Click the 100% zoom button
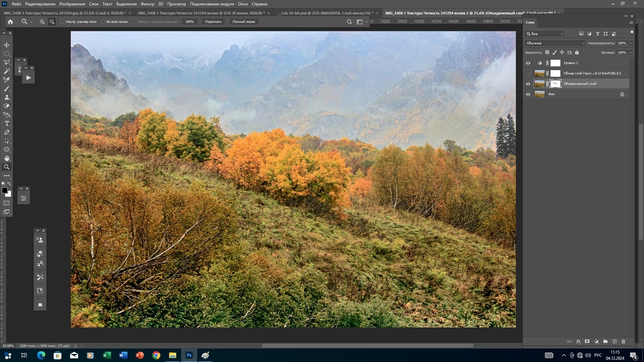This screenshot has height=362, width=644. pos(189,21)
